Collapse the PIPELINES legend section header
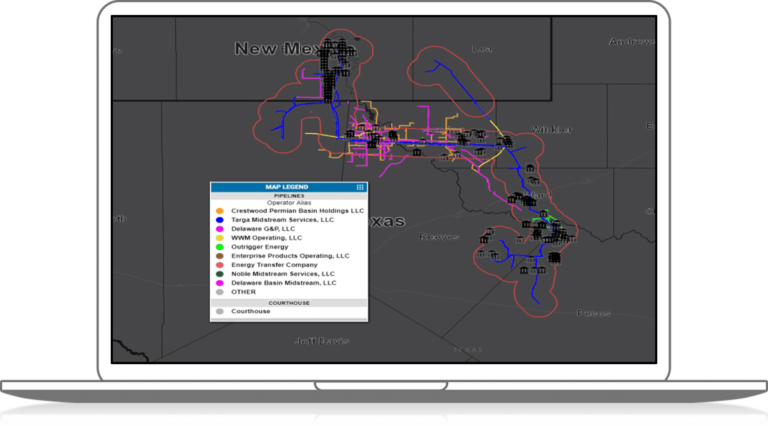 tap(288, 195)
